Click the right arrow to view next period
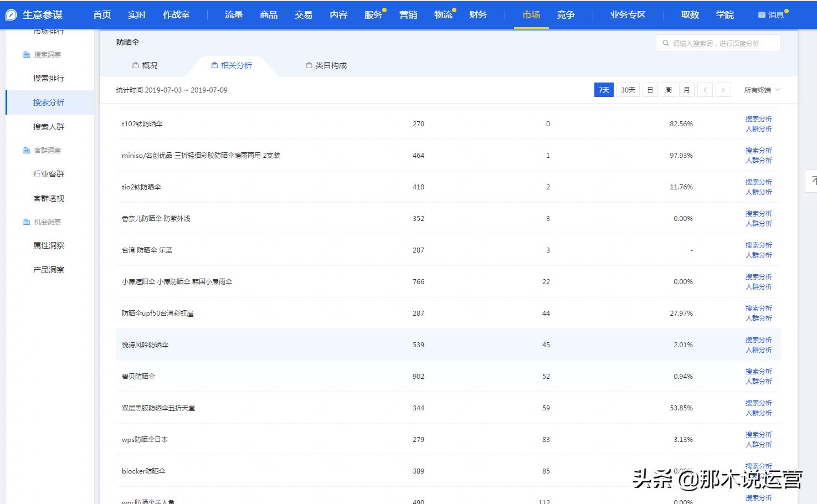Screen dimensions: 817x504 point(723,89)
